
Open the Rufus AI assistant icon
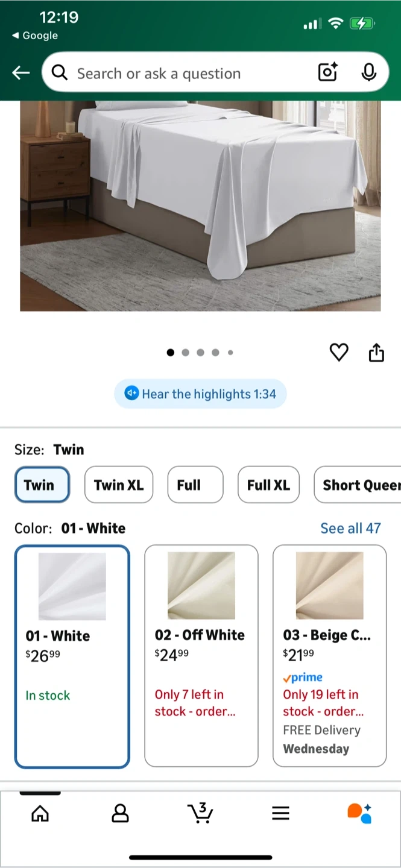click(359, 813)
